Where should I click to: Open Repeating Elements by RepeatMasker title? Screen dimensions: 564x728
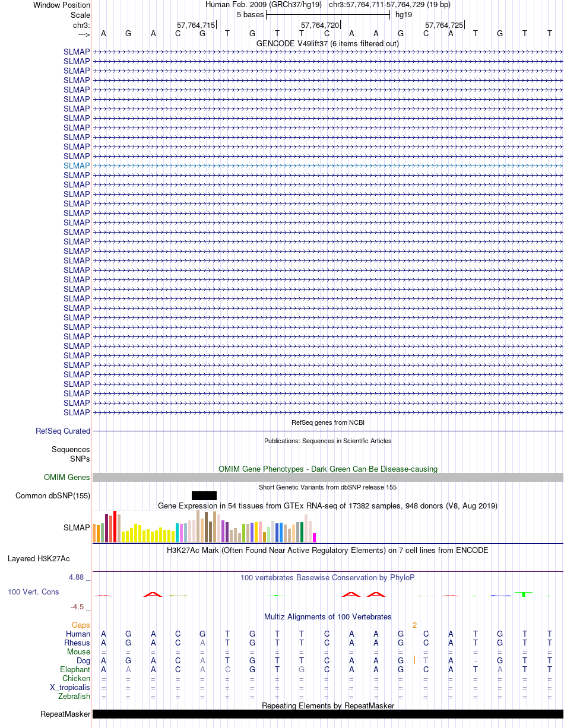point(328,705)
